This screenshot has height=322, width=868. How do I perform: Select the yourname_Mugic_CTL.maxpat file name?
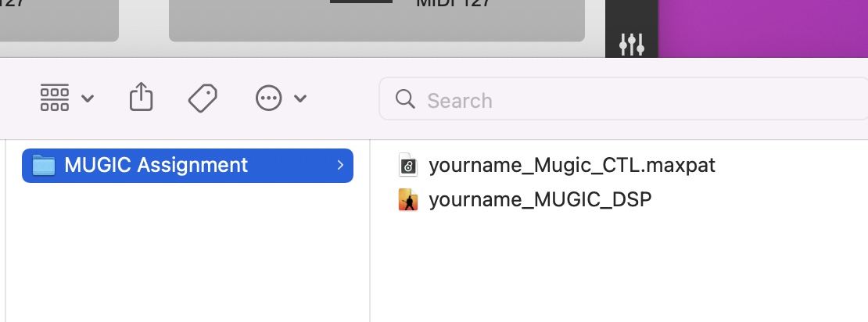(572, 166)
